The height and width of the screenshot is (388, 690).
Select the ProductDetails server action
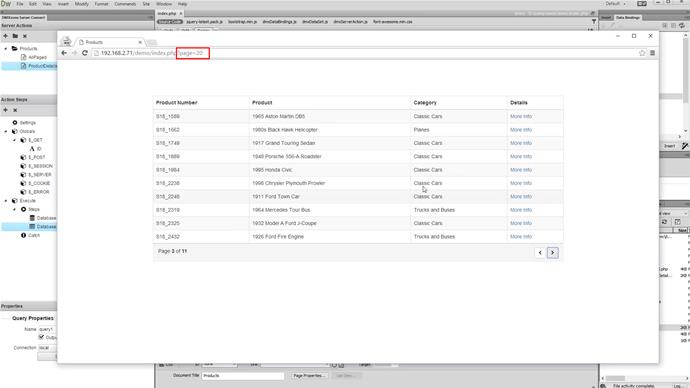point(39,66)
